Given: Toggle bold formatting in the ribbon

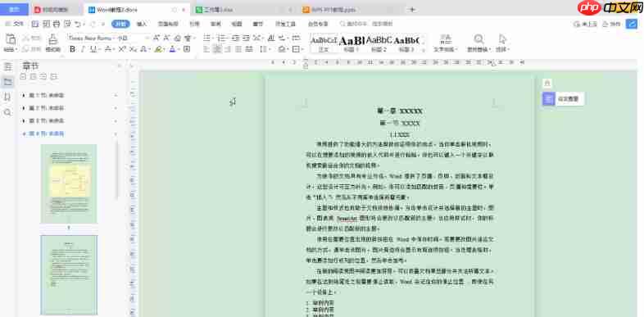Looking at the screenshot, I should point(73,50).
